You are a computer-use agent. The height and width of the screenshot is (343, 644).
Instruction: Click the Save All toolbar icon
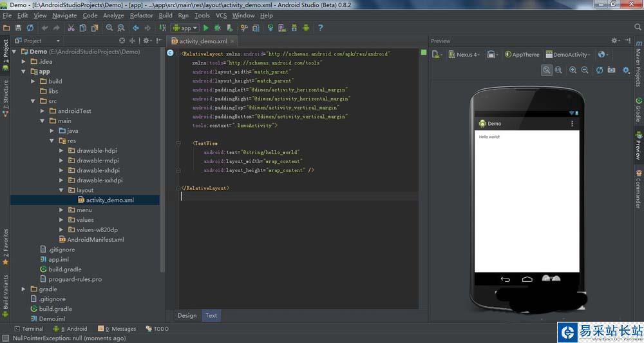(18, 28)
